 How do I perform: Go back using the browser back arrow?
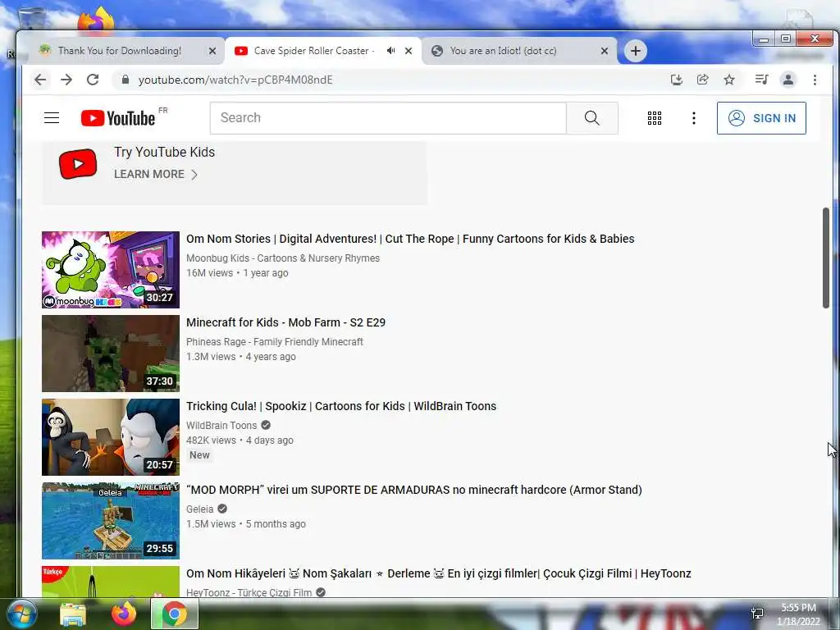point(40,80)
